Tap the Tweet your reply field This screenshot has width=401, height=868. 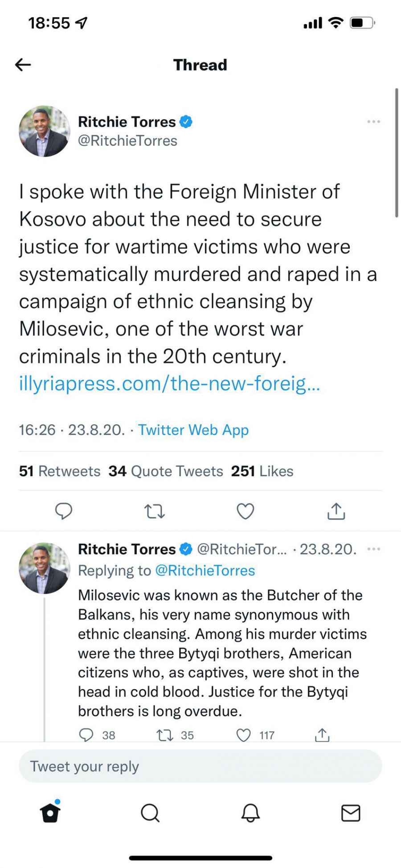click(200, 766)
